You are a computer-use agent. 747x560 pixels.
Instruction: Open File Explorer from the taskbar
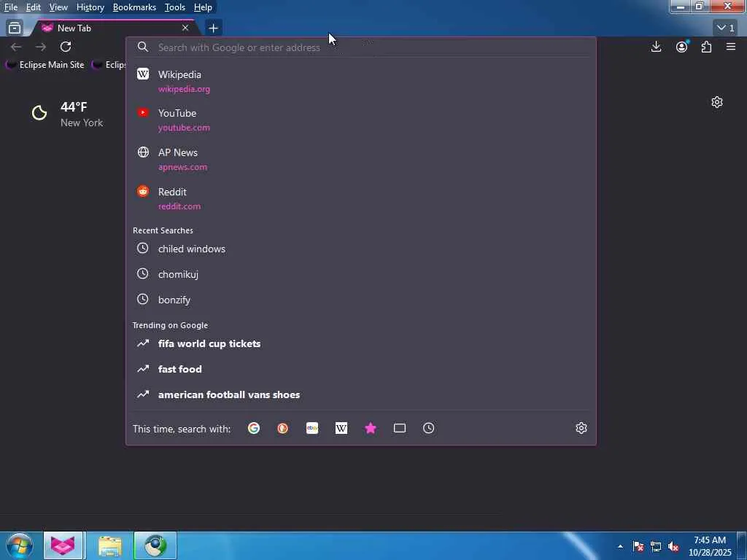pos(110,545)
